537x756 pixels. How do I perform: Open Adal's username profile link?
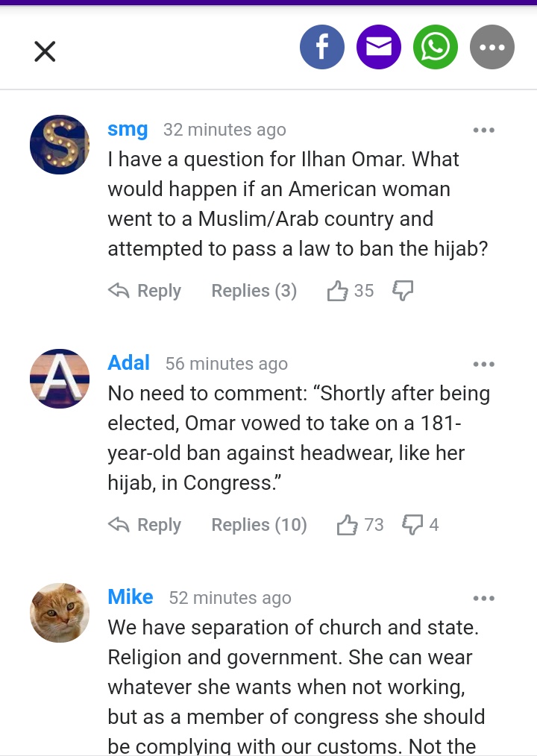tap(128, 363)
